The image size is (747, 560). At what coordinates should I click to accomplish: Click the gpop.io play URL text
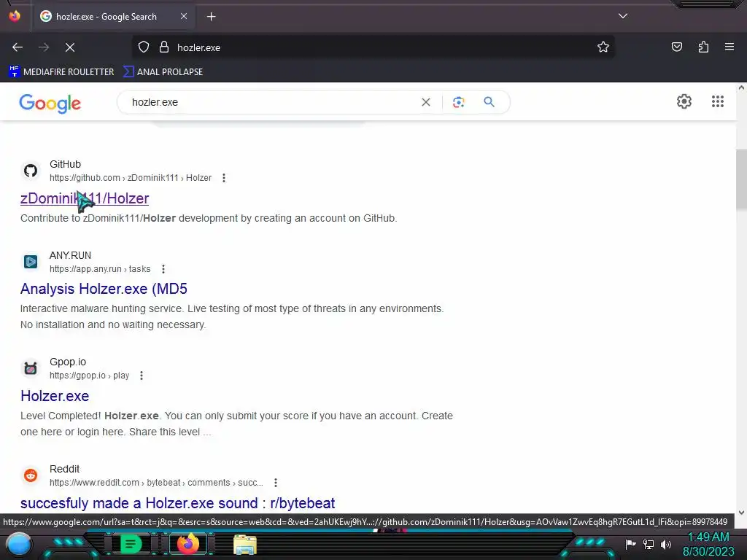pos(90,376)
